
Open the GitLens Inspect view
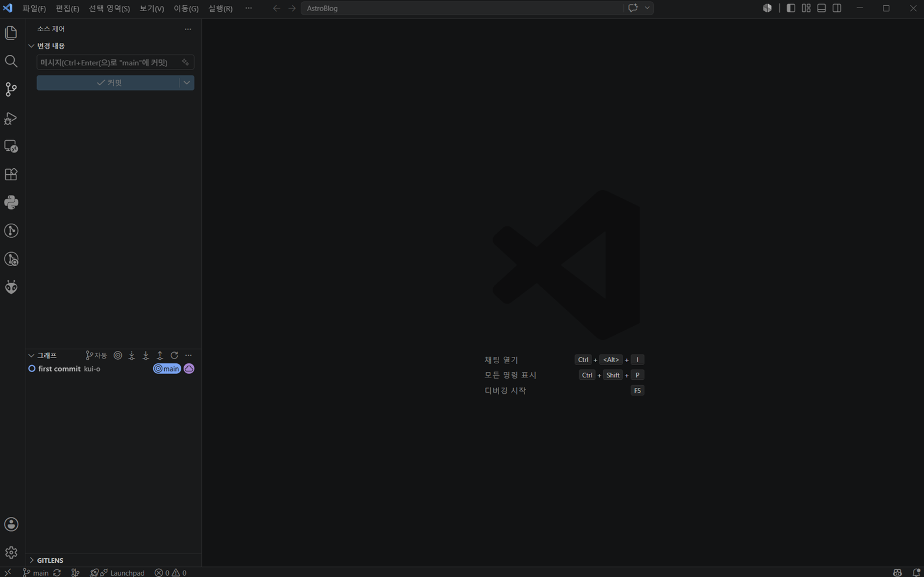tap(11, 259)
